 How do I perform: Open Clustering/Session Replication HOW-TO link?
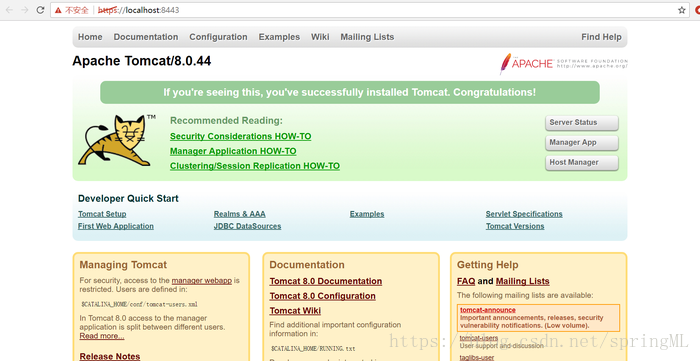[x=255, y=166]
